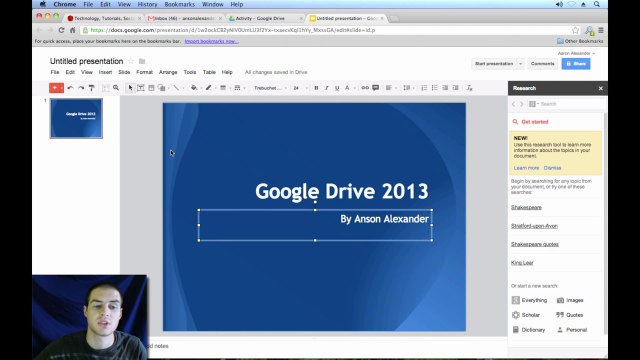
Task: Choose the select arrow tool
Action: coord(130,88)
